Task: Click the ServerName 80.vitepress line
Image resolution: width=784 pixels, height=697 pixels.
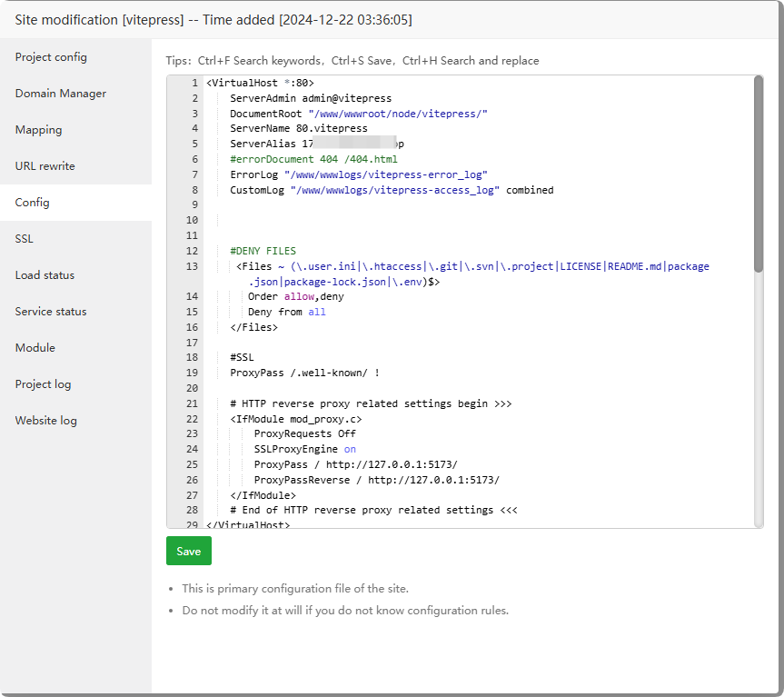Action: click(x=298, y=129)
